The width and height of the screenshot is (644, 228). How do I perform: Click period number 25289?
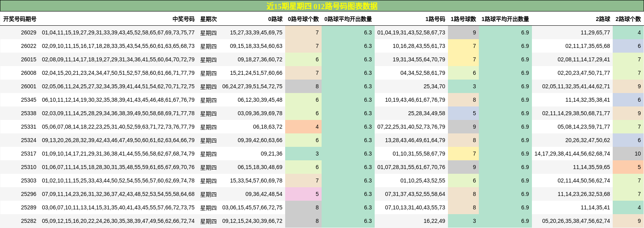(29, 207)
